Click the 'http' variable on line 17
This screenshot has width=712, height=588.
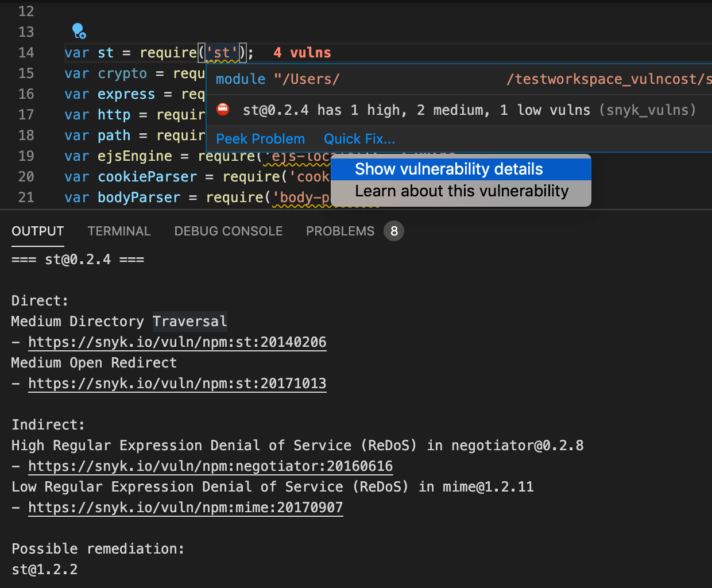click(x=114, y=115)
